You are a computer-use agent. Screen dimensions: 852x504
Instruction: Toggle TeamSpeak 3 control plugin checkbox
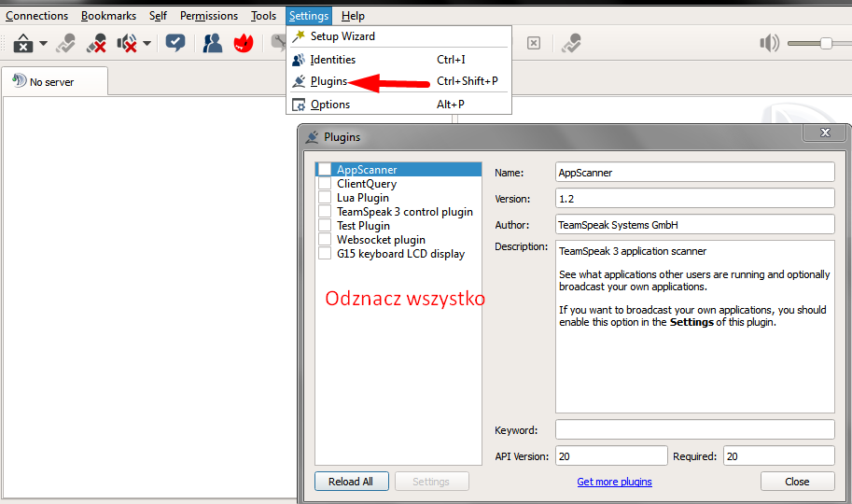[325, 212]
